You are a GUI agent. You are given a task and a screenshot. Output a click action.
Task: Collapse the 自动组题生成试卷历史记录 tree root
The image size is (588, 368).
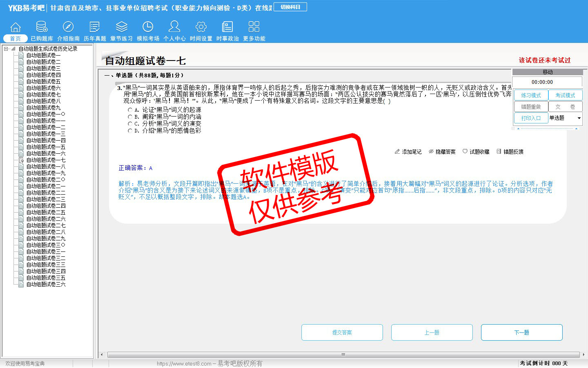[6, 49]
